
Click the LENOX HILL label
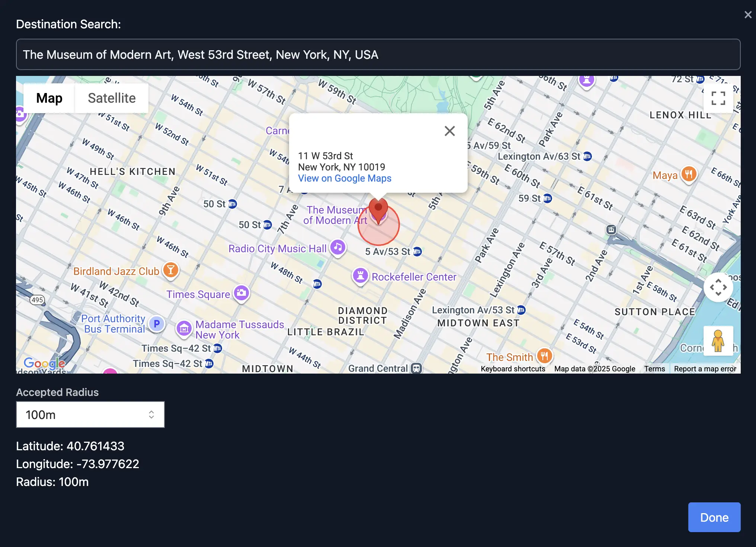(680, 115)
